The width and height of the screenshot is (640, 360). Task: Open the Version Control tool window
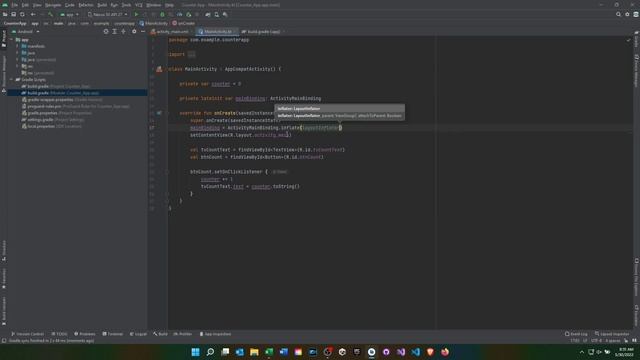click(x=27, y=334)
